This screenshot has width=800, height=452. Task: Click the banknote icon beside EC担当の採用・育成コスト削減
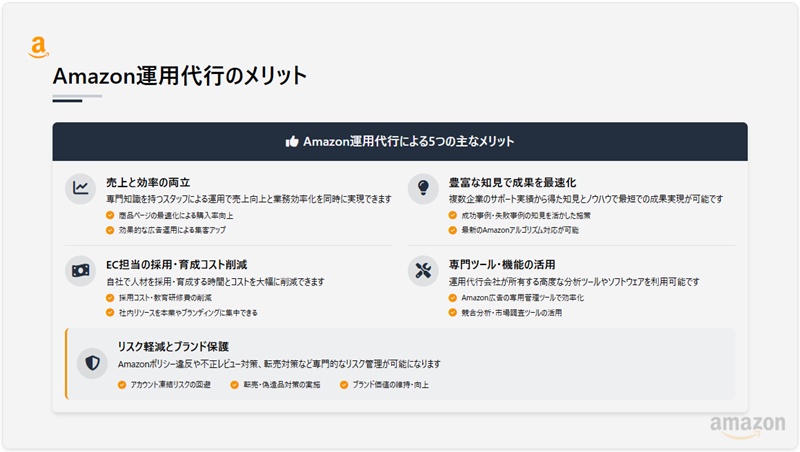coord(81,270)
